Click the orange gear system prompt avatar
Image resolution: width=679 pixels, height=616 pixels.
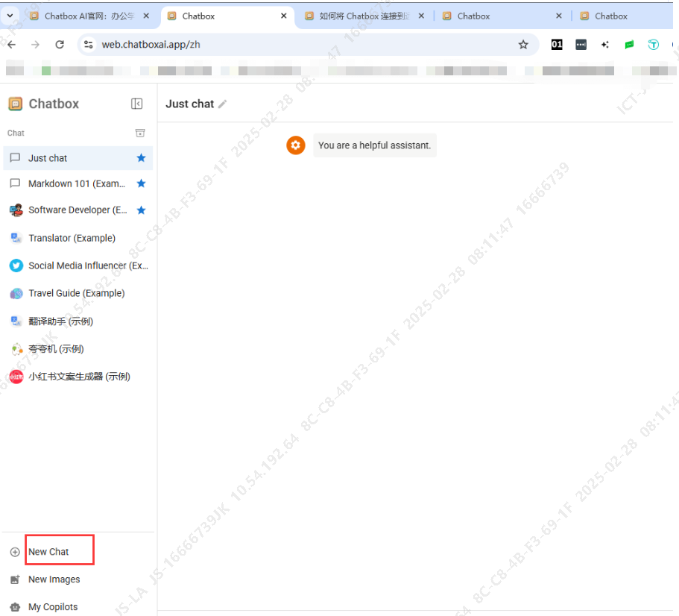click(296, 145)
